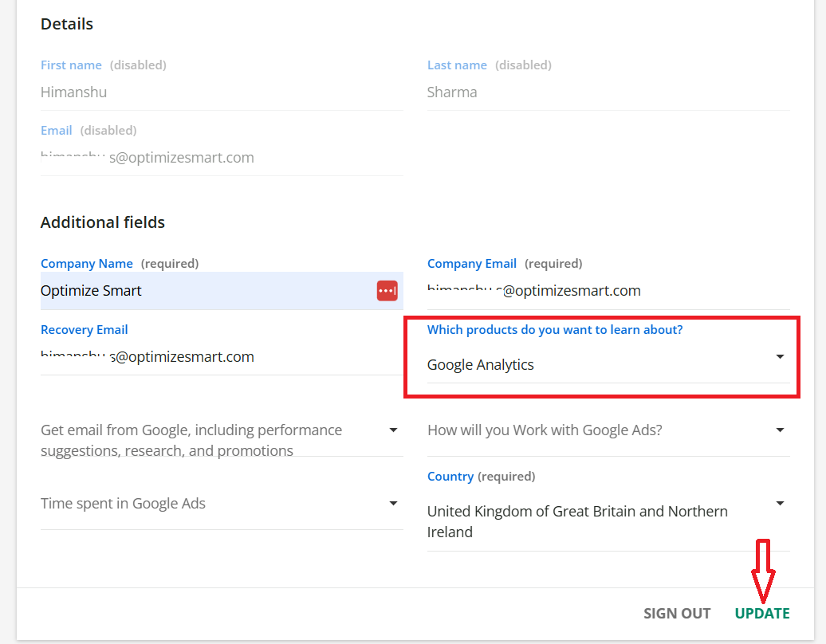Click the Recovery Email label
Viewport: 826px width, 644px height.
click(85, 330)
